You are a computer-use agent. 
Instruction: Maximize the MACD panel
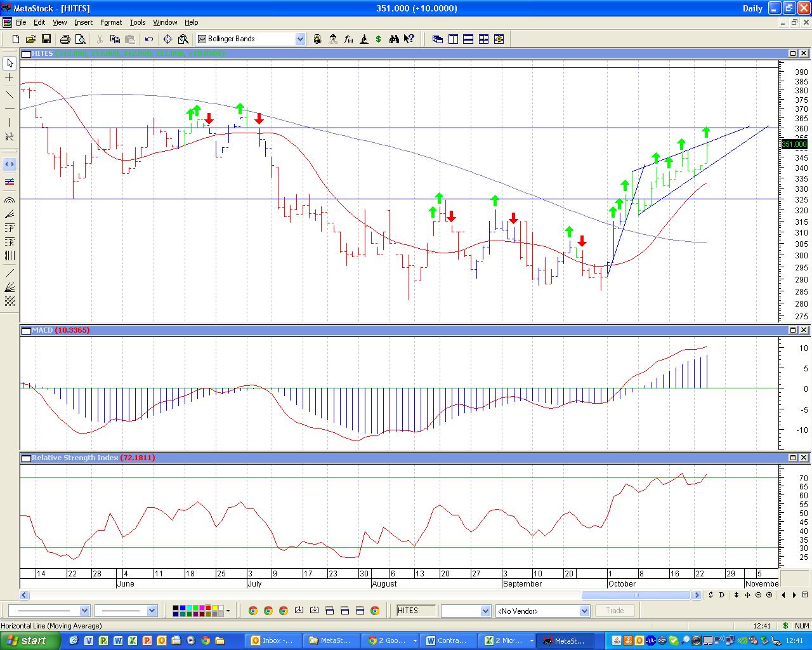tap(792, 330)
